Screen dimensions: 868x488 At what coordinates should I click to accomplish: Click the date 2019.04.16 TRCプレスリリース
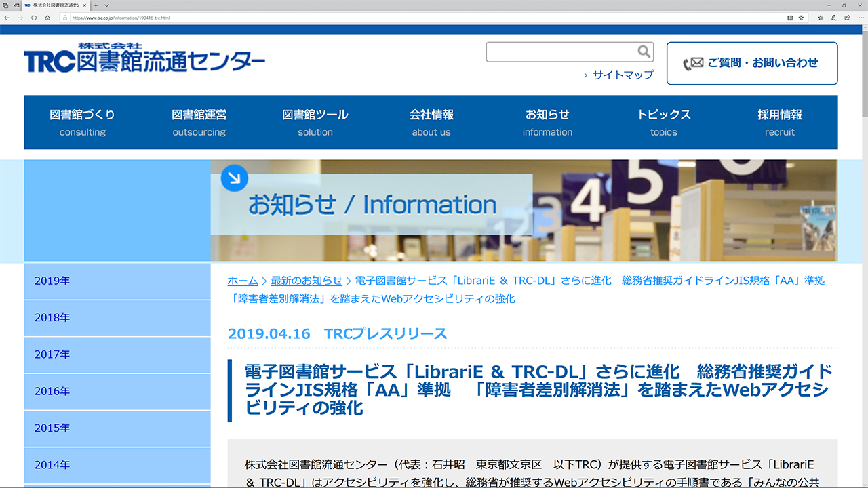[x=338, y=333]
